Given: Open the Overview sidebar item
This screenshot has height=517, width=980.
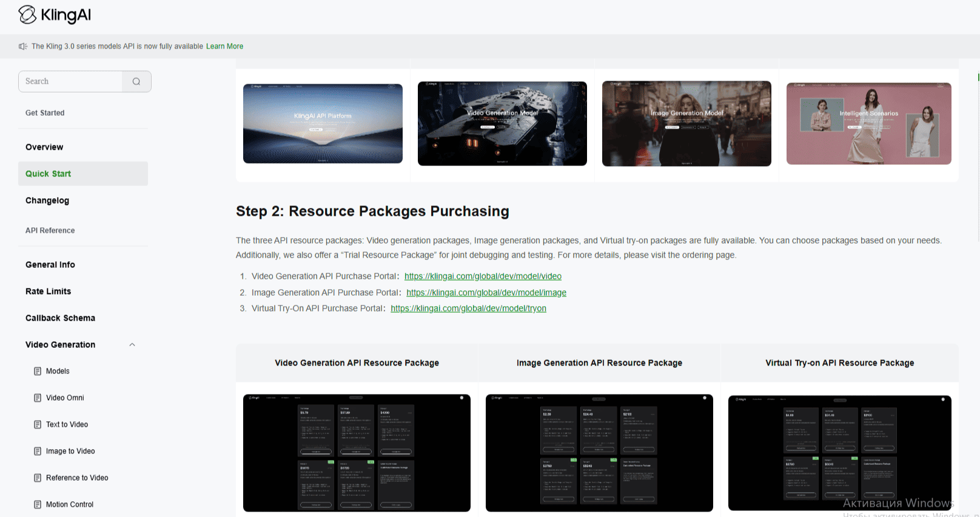Looking at the screenshot, I should tap(44, 147).
